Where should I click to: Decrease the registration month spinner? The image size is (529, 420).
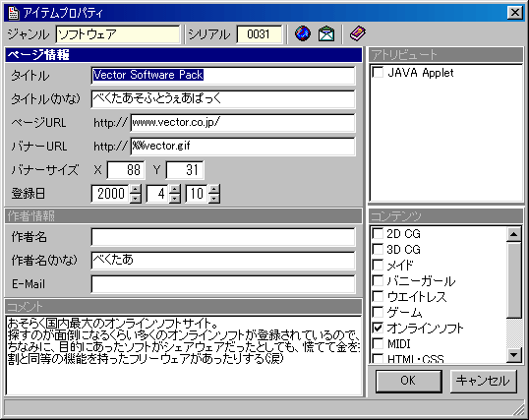pos(175,198)
